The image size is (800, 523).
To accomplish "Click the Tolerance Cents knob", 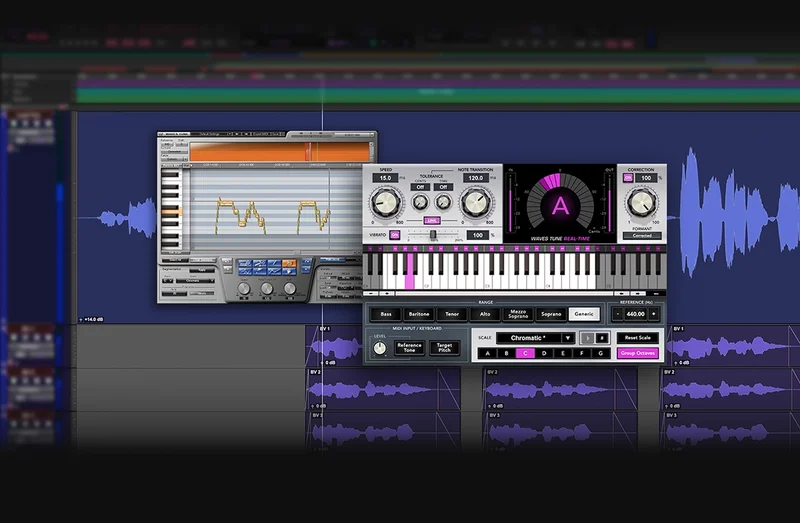I will tap(420, 203).
